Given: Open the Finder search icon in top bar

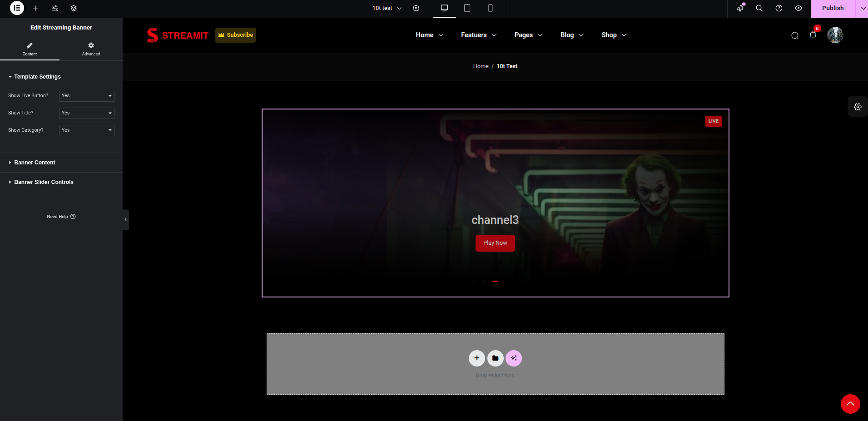Looking at the screenshot, I should point(759,8).
